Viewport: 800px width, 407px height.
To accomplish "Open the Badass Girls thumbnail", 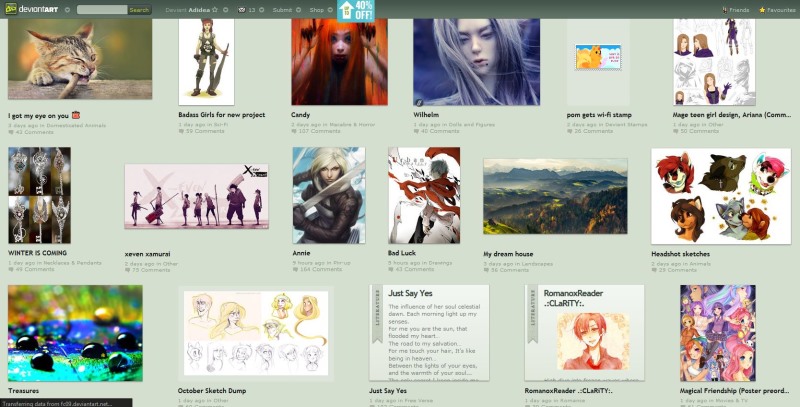I will [x=206, y=62].
